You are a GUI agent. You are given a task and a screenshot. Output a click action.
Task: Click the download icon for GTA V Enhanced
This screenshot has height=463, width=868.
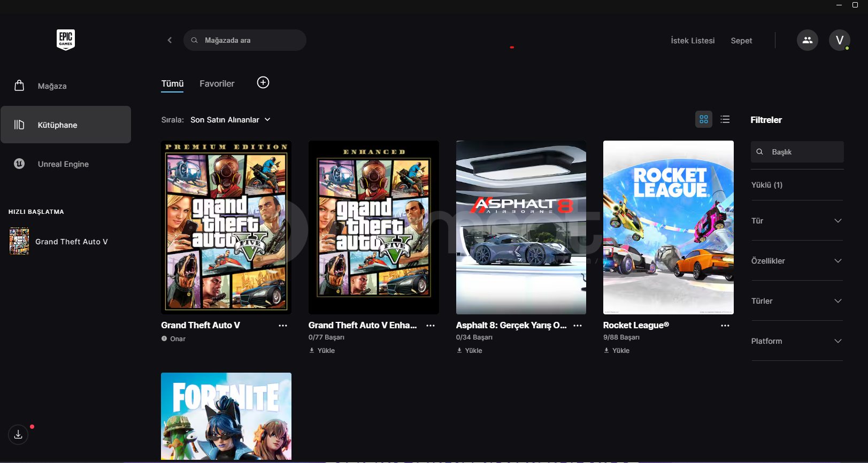tap(312, 351)
